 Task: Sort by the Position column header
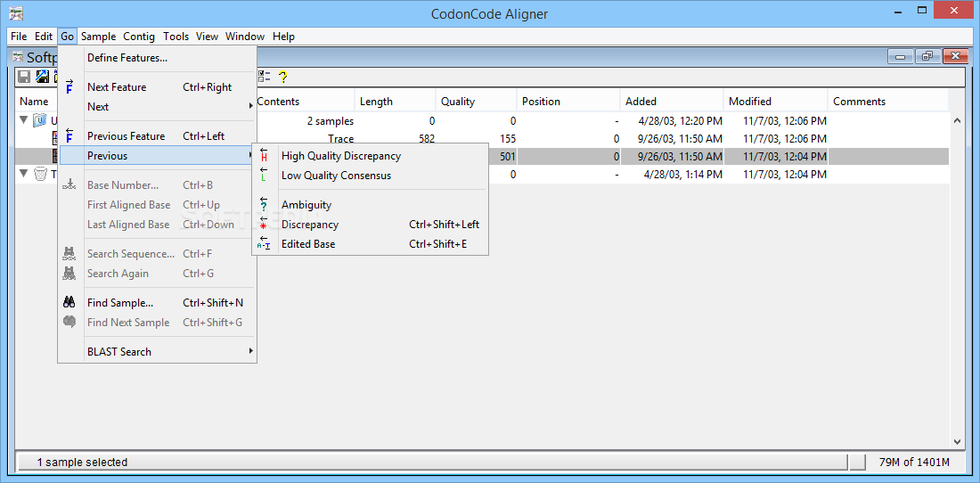coord(568,102)
